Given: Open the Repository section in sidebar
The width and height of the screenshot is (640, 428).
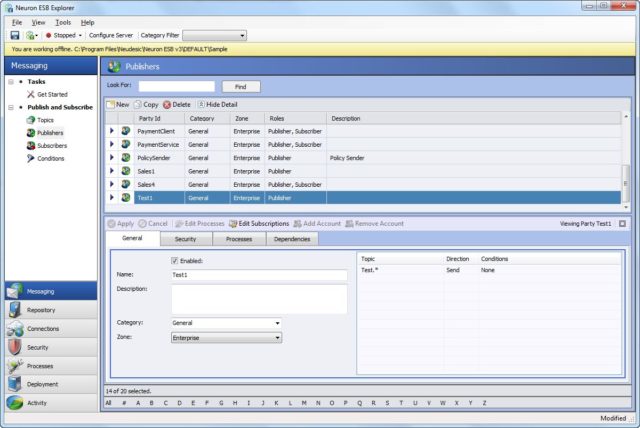Looking at the screenshot, I should [51, 310].
